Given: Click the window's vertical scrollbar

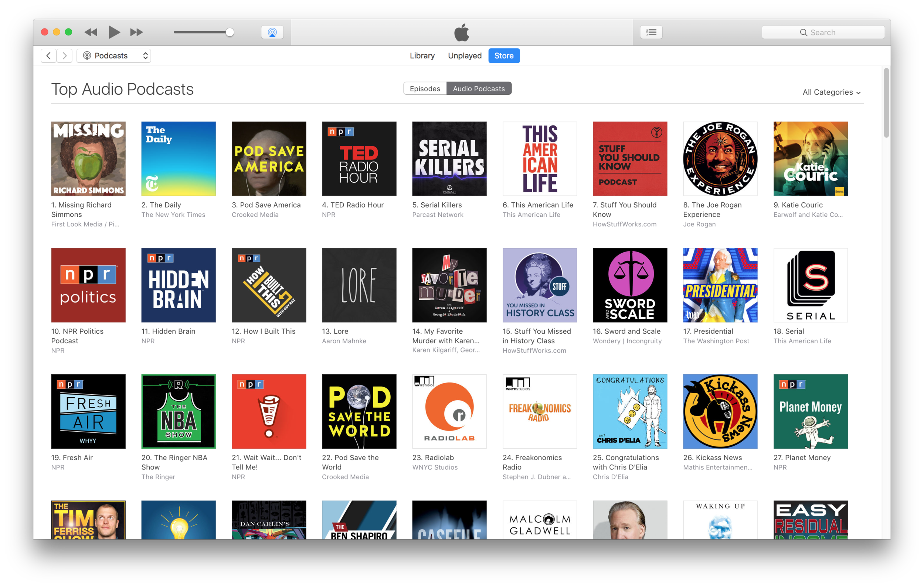Looking at the screenshot, I should pos(886,102).
